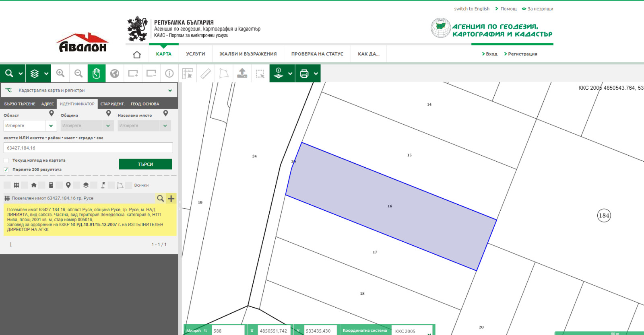
Task: Check 'Текущ изглед на картата' checkbox
Action: click(6, 160)
